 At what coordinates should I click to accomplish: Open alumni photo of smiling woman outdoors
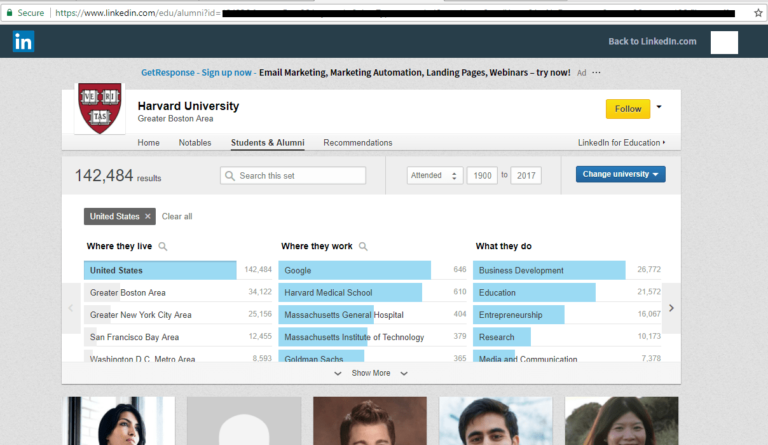[622, 421]
